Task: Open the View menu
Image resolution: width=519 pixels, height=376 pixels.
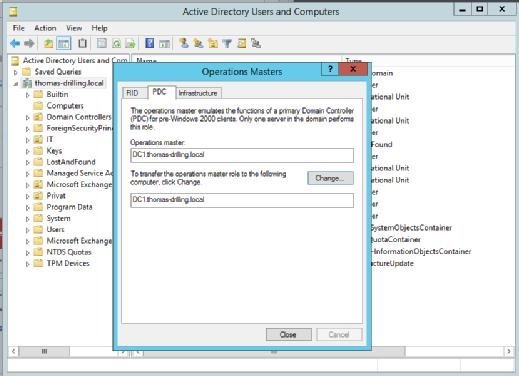Action: pos(74,28)
